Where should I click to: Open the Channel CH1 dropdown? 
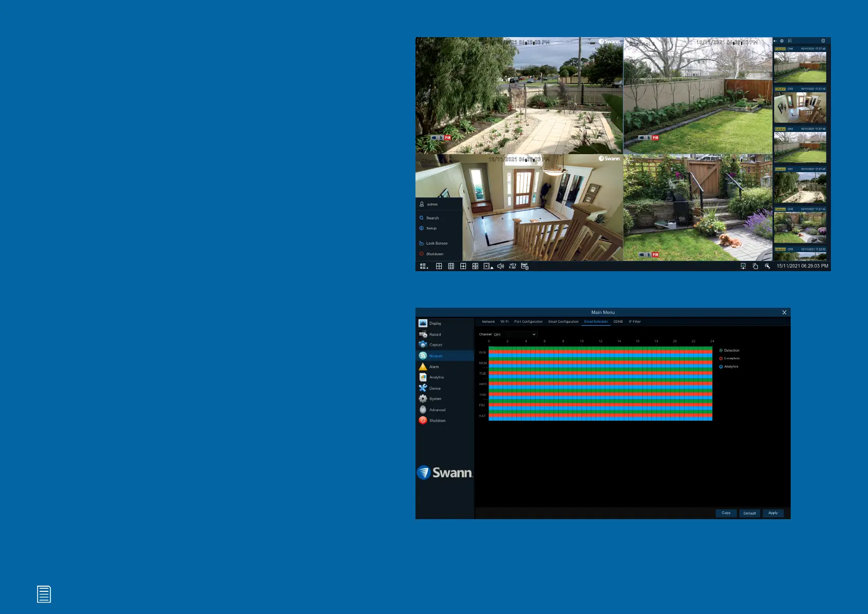pos(515,335)
